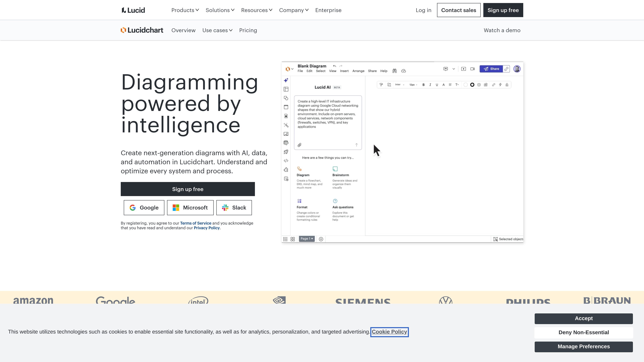Select the shapes library icon in demo sidebar
The width and height of the screenshot is (644, 362).
286,98
